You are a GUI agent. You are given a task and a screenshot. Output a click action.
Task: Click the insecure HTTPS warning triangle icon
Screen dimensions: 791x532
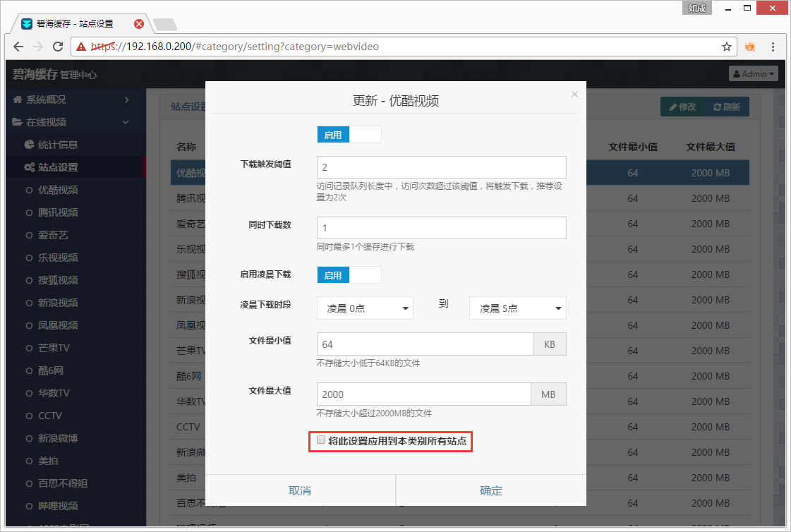(x=82, y=47)
